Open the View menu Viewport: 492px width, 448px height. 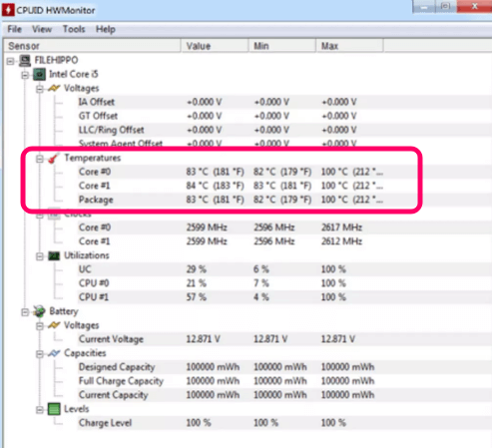(42, 29)
